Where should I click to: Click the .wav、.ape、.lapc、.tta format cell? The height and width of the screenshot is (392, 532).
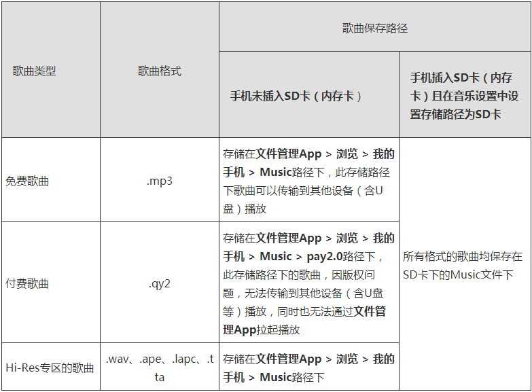160,367
